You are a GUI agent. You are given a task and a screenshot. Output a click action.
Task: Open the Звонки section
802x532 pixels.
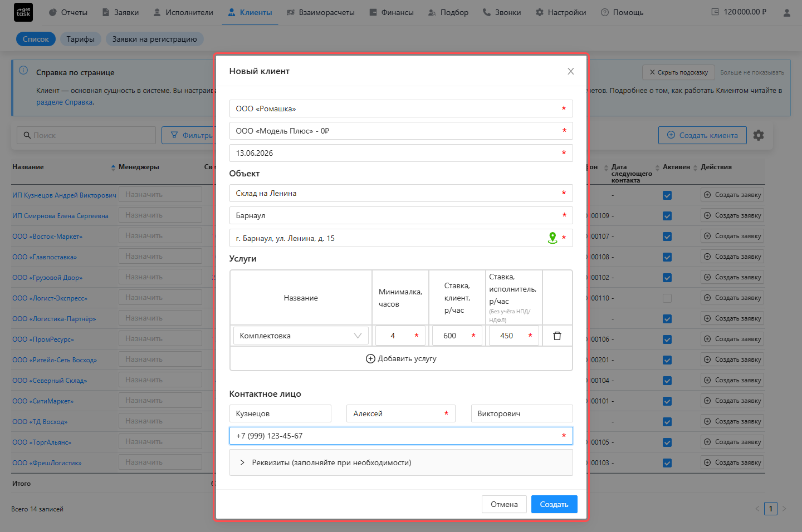pos(502,12)
